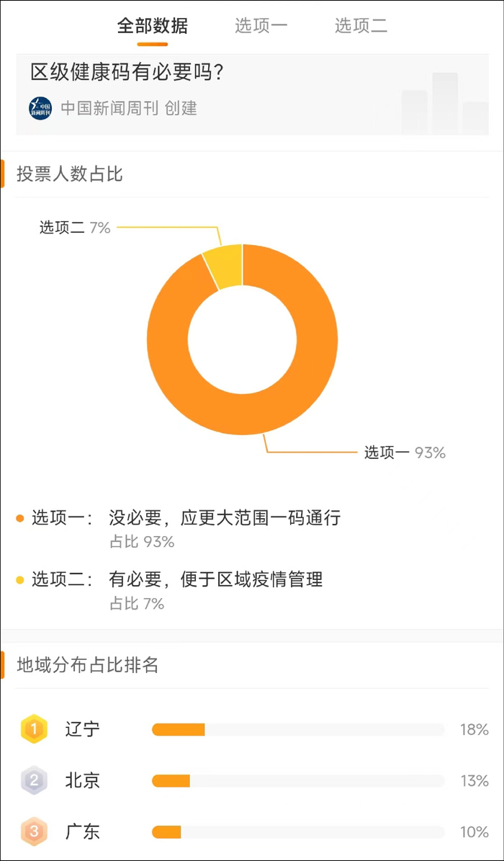Open the 中国新闻周刊 创建 creator link
Screen dimensions: 504x861
(x=128, y=108)
